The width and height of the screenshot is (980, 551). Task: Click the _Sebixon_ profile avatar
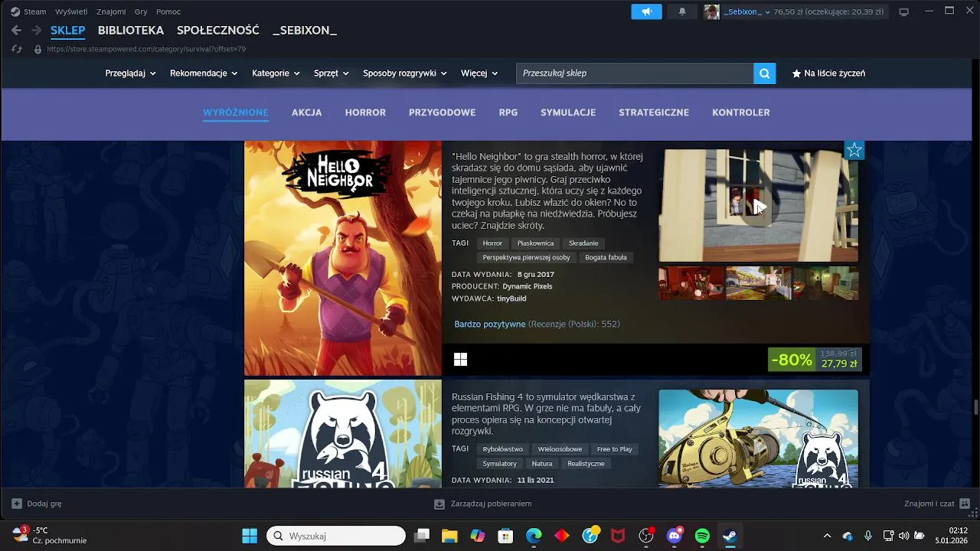(x=711, y=11)
